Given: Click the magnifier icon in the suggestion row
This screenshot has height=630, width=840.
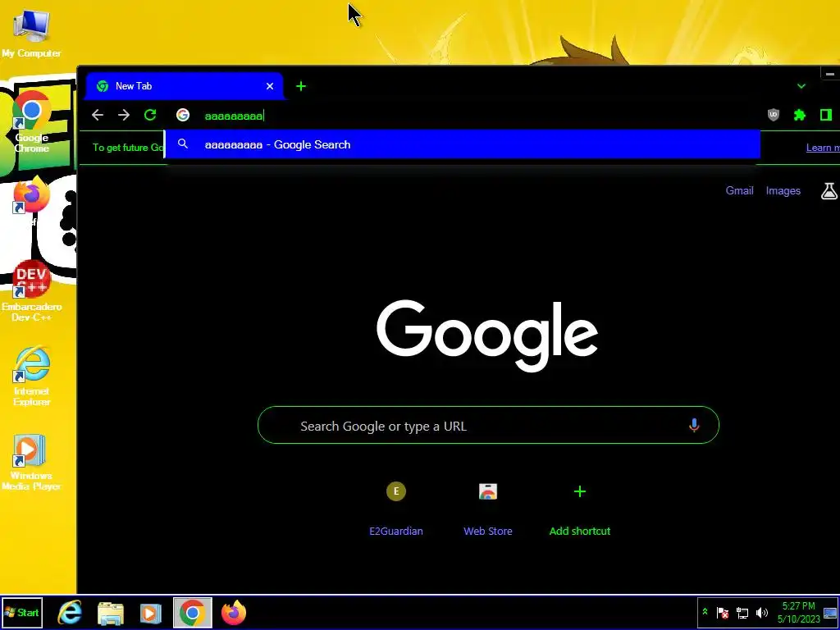Looking at the screenshot, I should tap(183, 144).
